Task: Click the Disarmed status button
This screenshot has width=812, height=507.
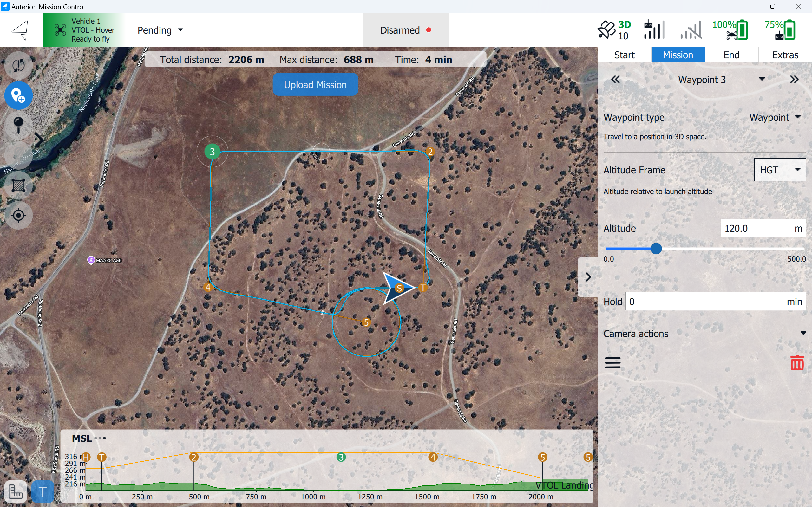Action: coord(405,30)
